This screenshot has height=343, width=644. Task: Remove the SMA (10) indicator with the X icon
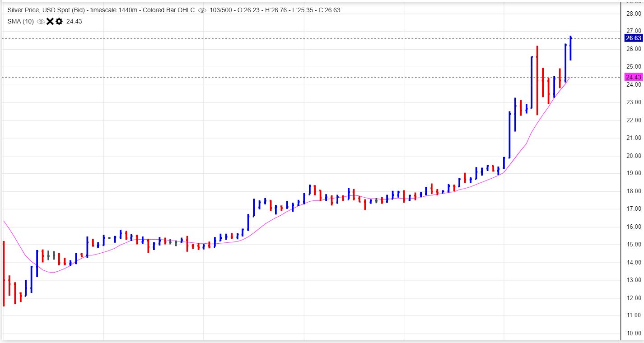[50, 21]
